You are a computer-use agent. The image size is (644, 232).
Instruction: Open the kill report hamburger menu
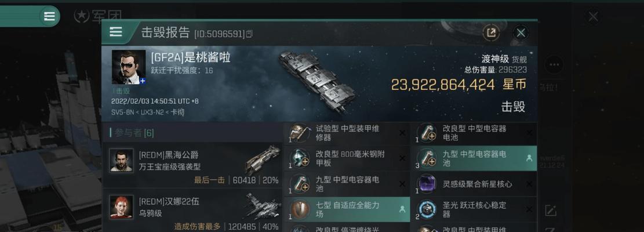116,32
